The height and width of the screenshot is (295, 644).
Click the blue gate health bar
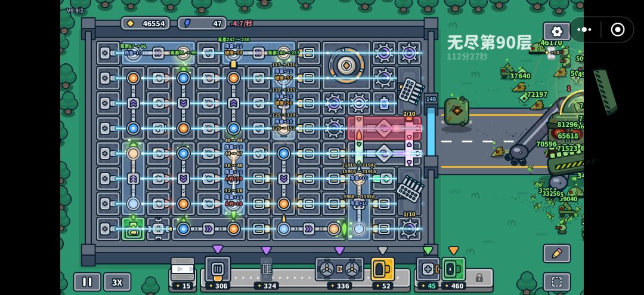(x=431, y=131)
